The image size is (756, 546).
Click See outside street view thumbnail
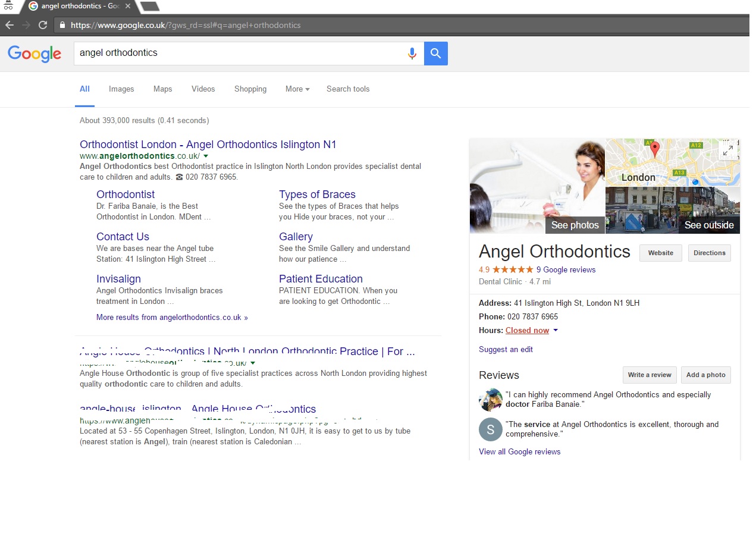tap(672, 210)
